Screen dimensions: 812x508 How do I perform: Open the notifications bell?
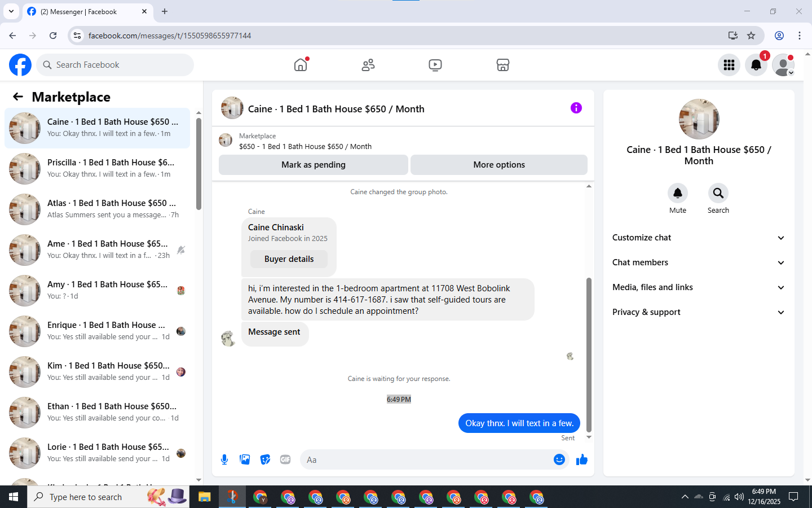pos(756,65)
